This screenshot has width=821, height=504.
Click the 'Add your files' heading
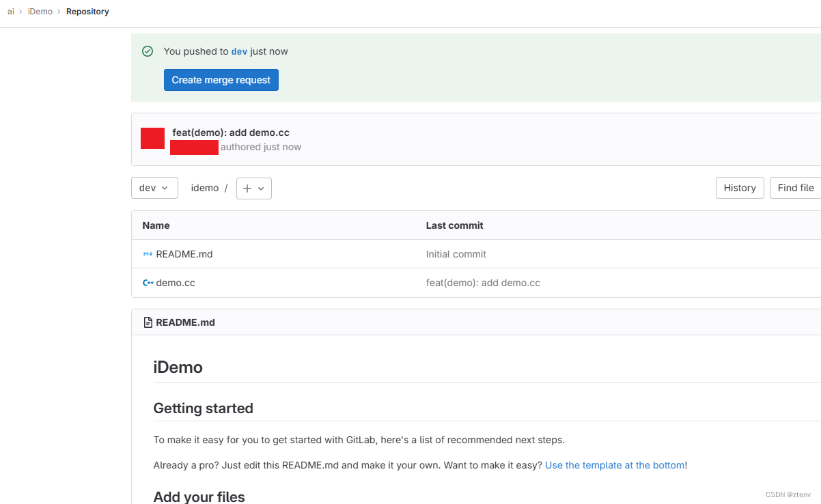point(199,496)
